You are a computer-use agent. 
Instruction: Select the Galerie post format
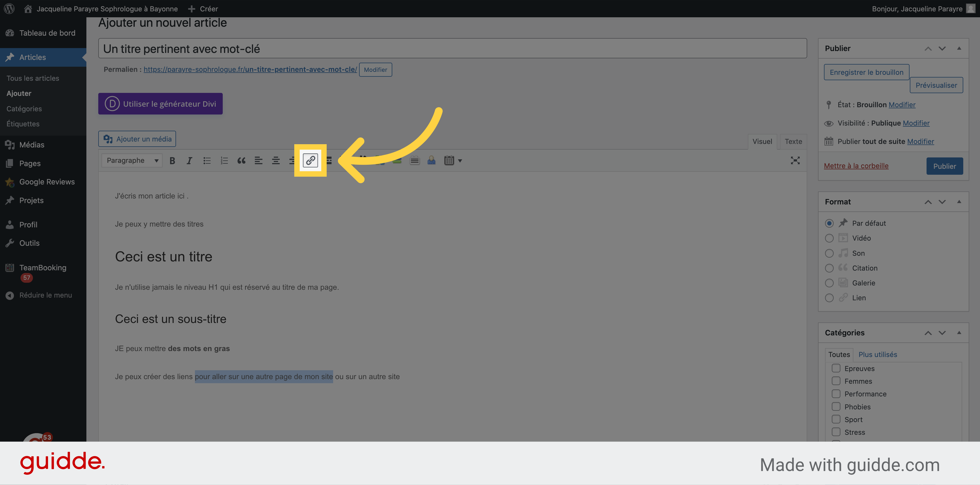pyautogui.click(x=829, y=283)
